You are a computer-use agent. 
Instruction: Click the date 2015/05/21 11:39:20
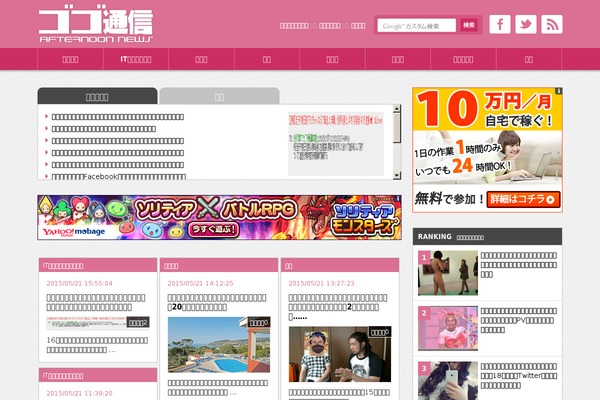pos(80,393)
